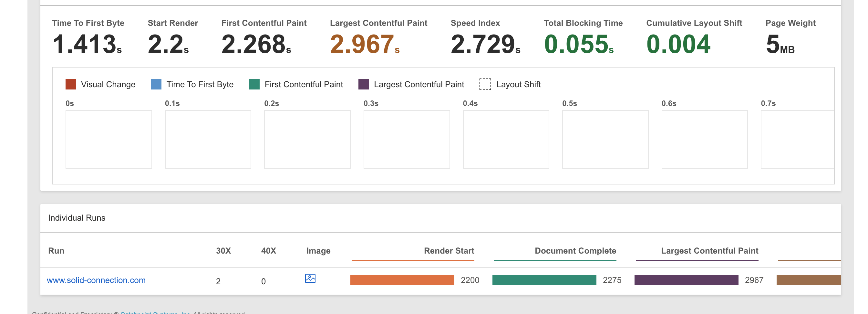Click the orange Render Start bar
Image resolution: width=868 pixels, height=314 pixels.
pos(402,280)
